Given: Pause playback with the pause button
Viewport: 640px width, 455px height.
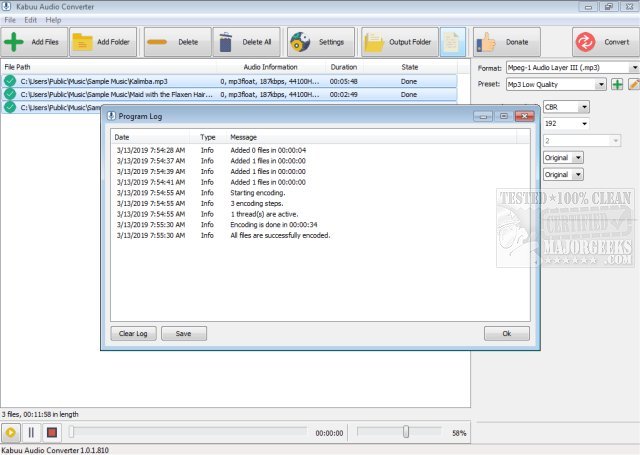Looking at the screenshot, I should pos(31,433).
